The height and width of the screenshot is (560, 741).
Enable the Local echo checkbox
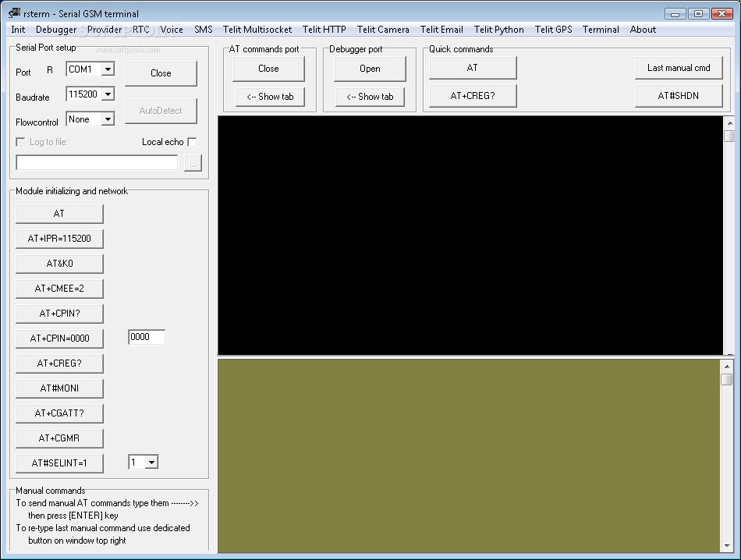click(192, 142)
